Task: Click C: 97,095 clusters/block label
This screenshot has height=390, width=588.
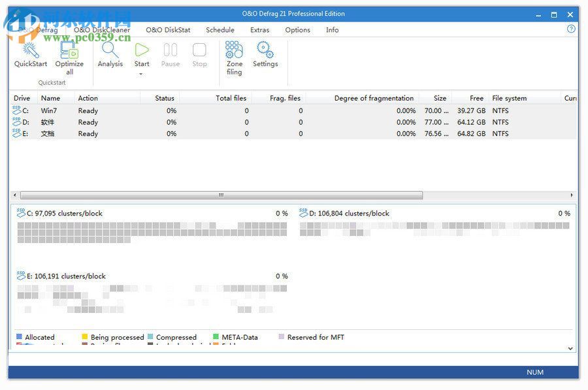Action: (65, 214)
